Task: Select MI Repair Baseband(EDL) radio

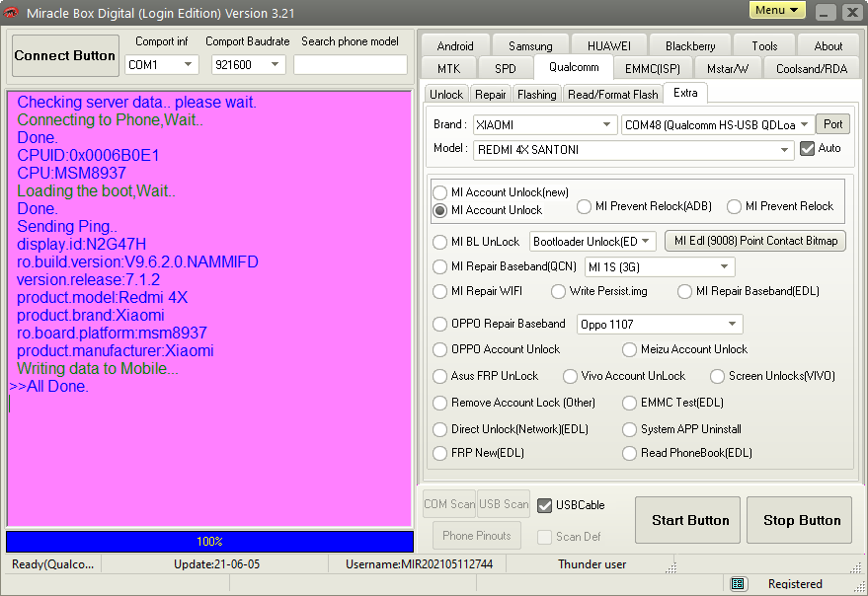Action: [684, 291]
